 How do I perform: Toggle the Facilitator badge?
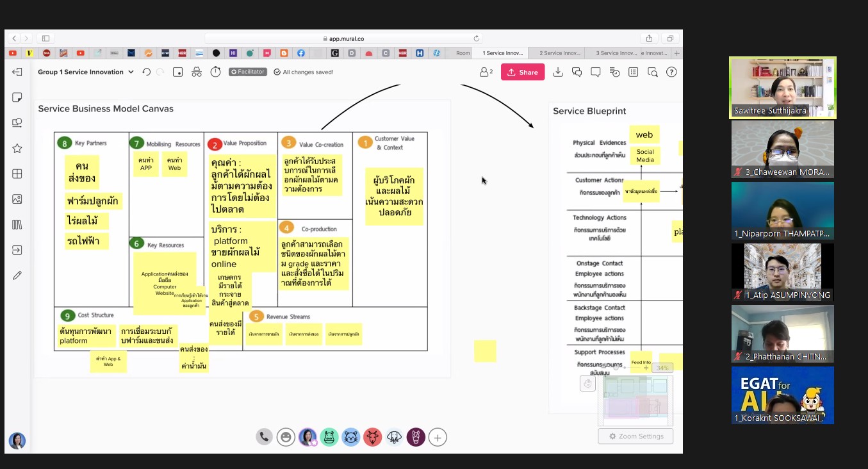[247, 72]
